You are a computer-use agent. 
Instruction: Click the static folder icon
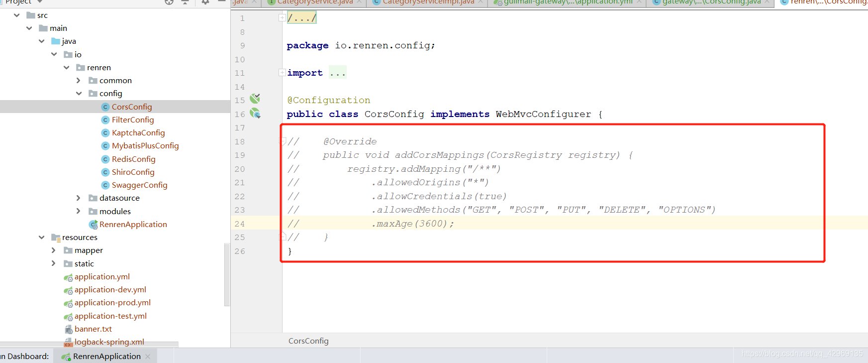[68, 264]
